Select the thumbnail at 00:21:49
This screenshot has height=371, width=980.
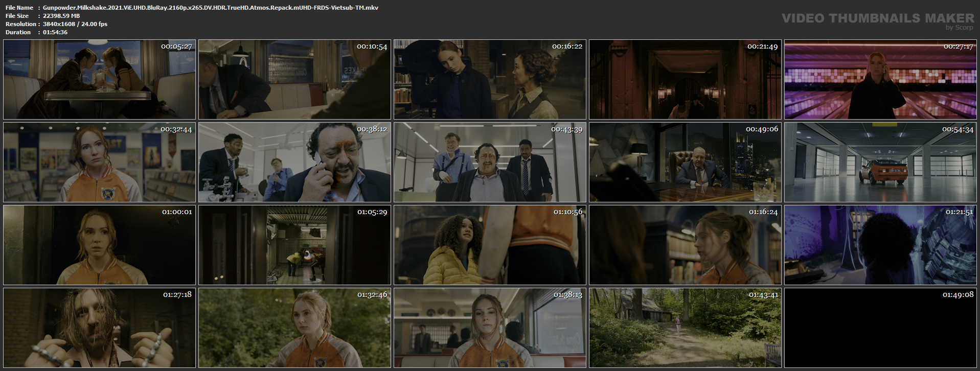(685, 80)
